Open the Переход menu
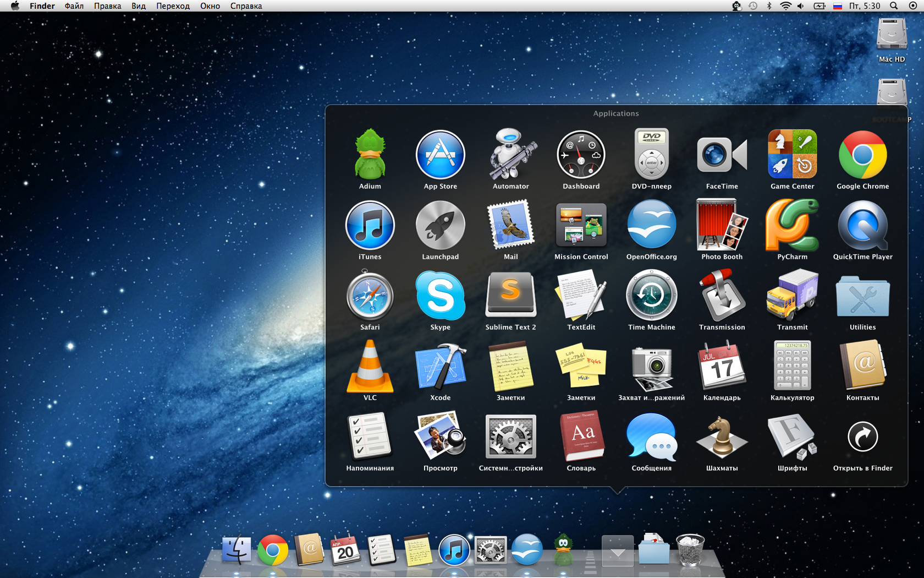Screen dimensions: 924x578 [173, 6]
